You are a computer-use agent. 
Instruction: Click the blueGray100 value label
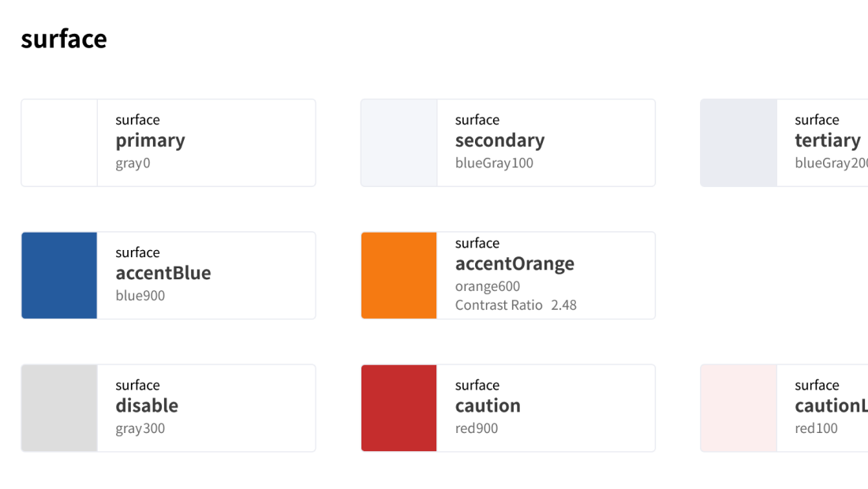pos(494,163)
